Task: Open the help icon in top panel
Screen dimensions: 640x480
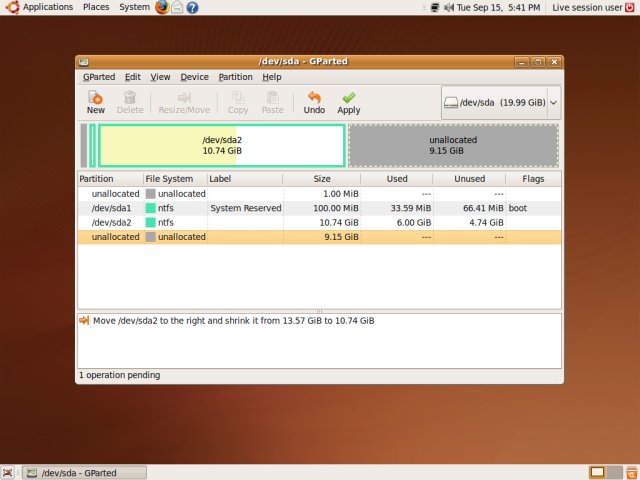Action: point(192,7)
